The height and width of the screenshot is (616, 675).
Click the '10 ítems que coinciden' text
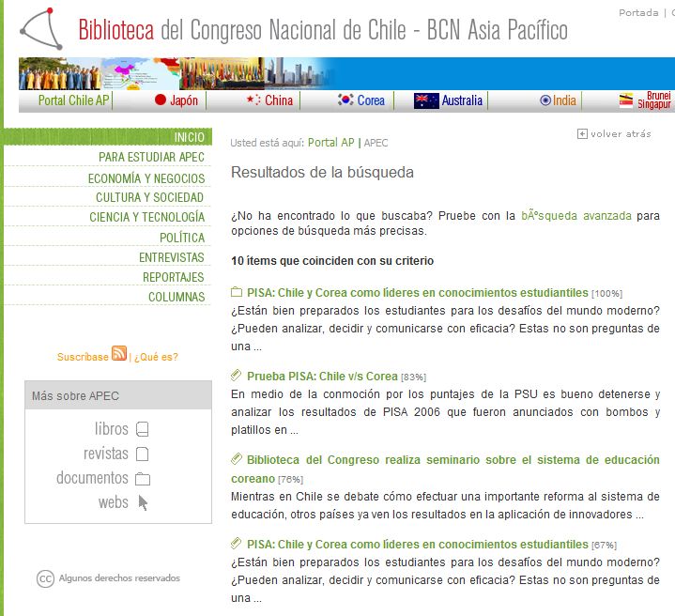[332, 261]
